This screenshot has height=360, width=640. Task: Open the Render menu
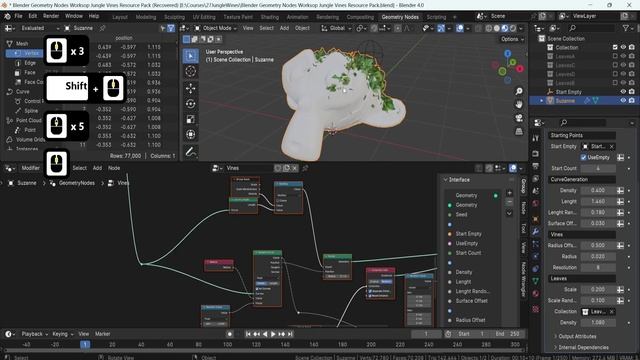(x=51, y=16)
